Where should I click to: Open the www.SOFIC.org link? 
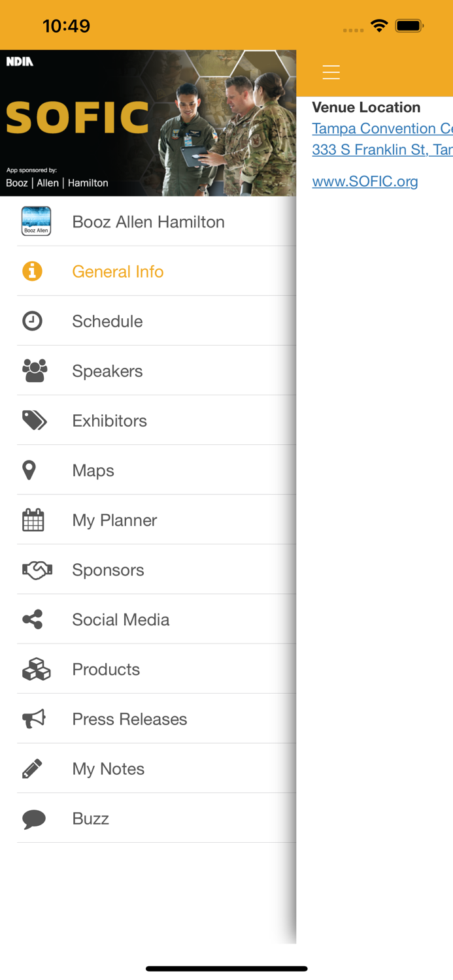coord(365,181)
